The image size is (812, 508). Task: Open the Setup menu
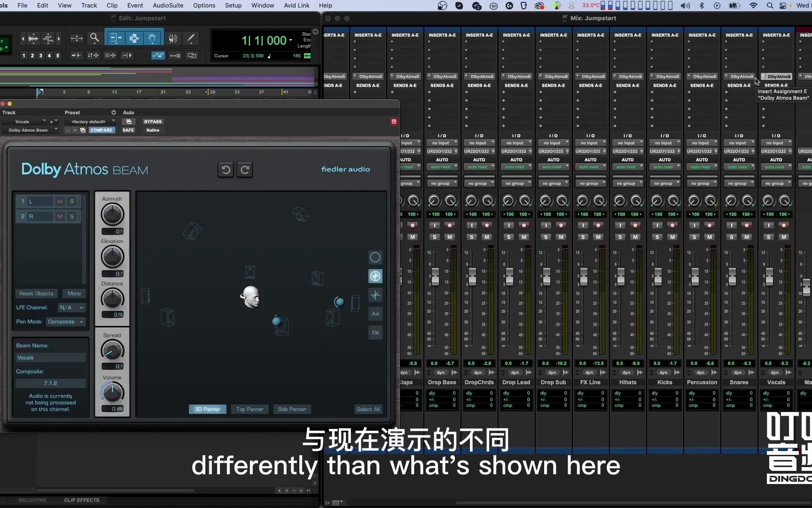(233, 6)
